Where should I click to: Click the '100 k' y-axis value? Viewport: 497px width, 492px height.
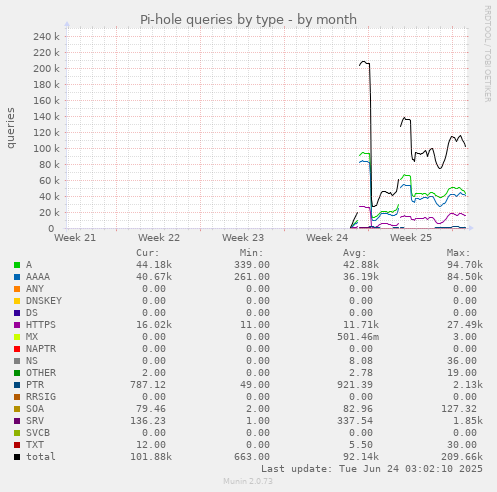pos(46,148)
